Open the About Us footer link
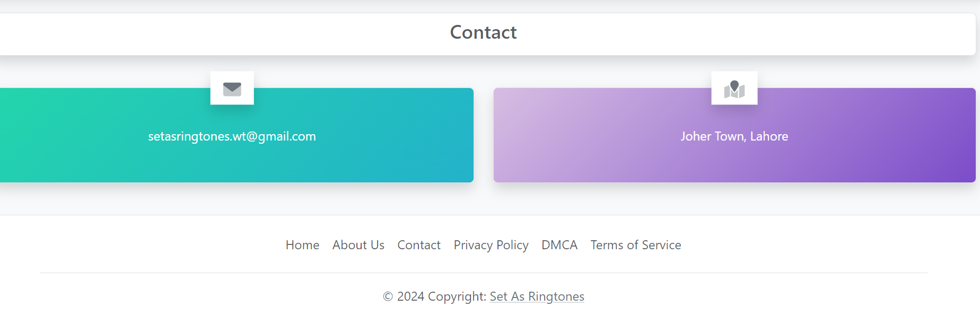Image resolution: width=980 pixels, height=315 pixels. point(358,245)
